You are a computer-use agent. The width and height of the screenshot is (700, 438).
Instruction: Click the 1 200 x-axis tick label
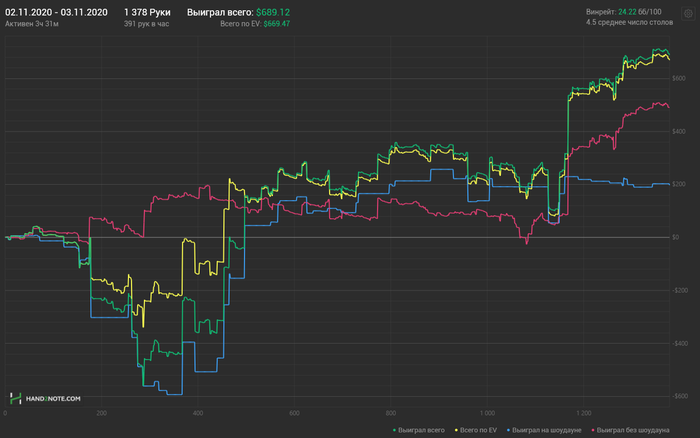point(583,413)
